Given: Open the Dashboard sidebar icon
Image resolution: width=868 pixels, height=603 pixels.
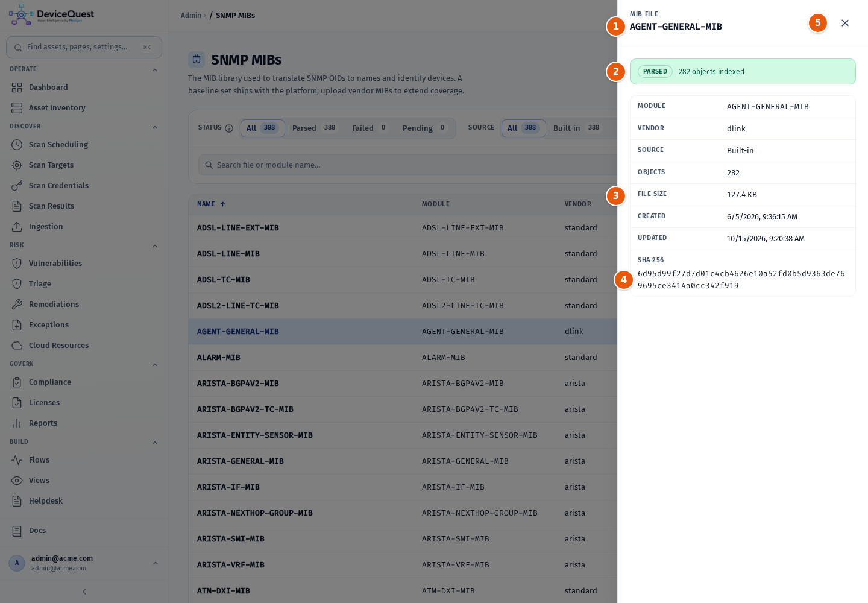Looking at the screenshot, I should [x=17, y=87].
